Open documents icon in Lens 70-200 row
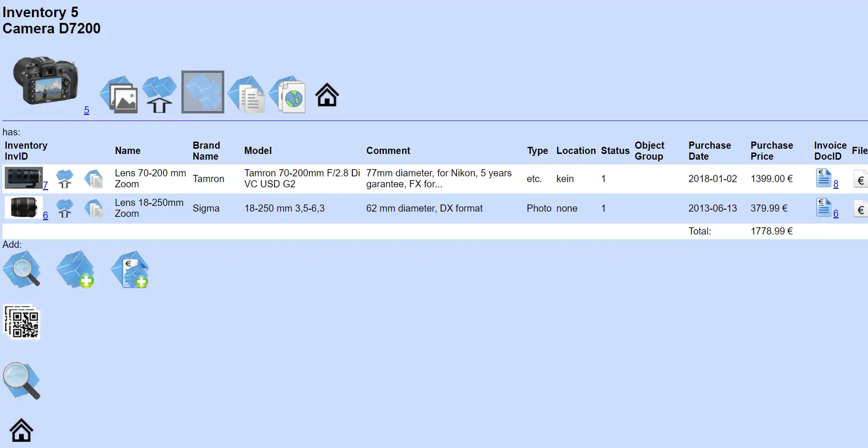868x448 pixels. coord(94,179)
